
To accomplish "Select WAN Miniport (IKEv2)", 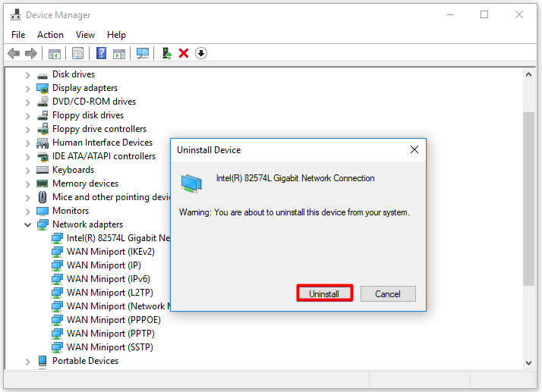I will [x=111, y=252].
